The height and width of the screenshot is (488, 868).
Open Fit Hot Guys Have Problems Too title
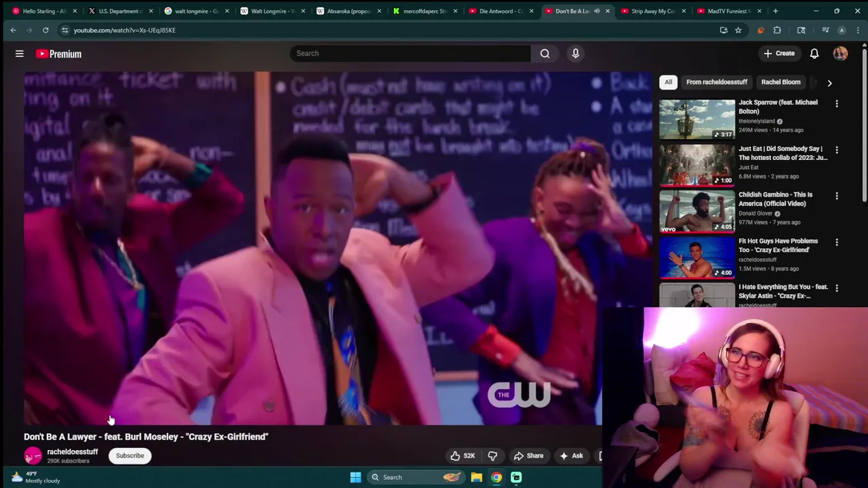(x=778, y=245)
